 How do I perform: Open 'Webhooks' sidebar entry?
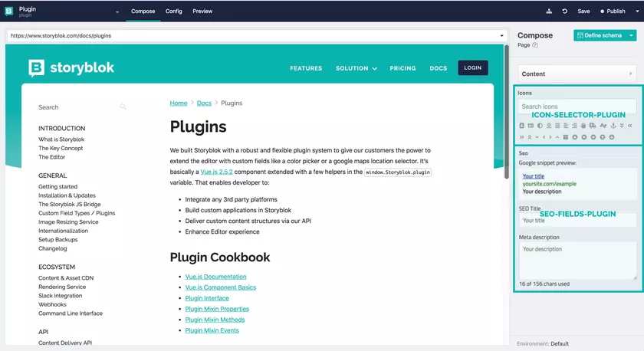52,304
